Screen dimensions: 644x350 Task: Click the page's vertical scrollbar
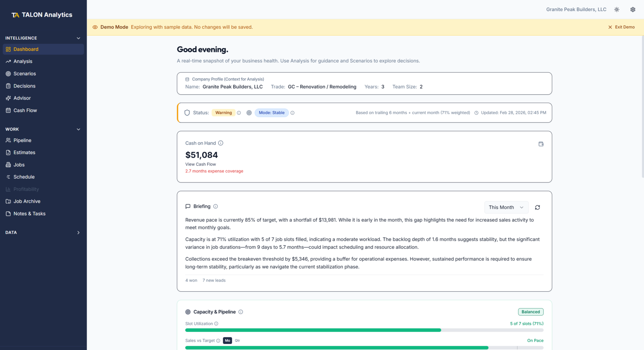click(642, 107)
